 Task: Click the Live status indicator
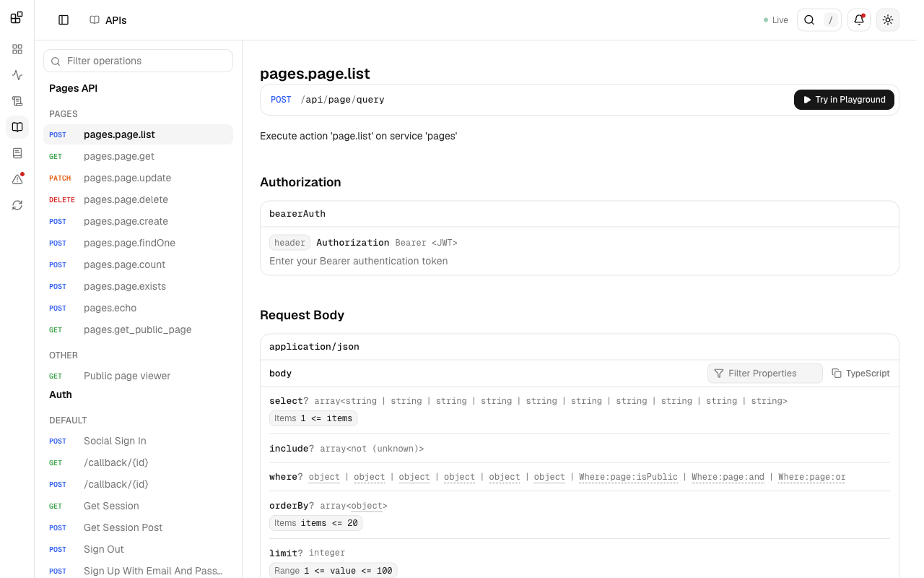(776, 20)
